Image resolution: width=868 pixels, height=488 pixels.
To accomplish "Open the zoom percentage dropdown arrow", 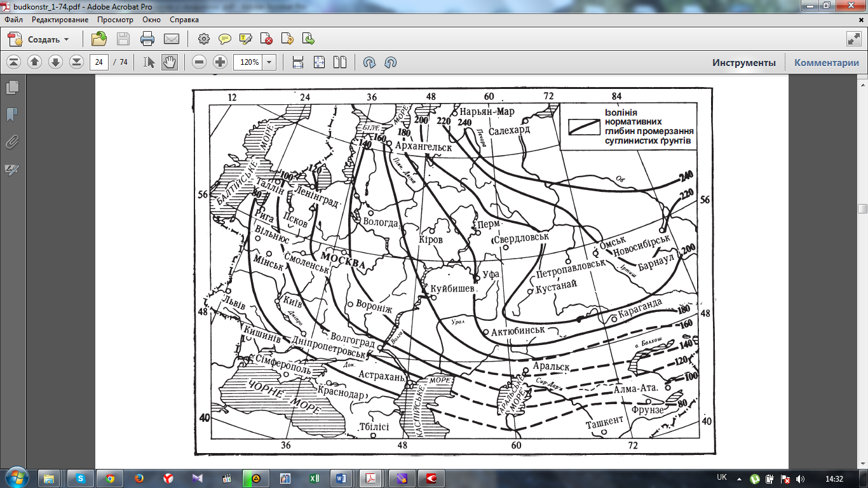I will [x=269, y=62].
